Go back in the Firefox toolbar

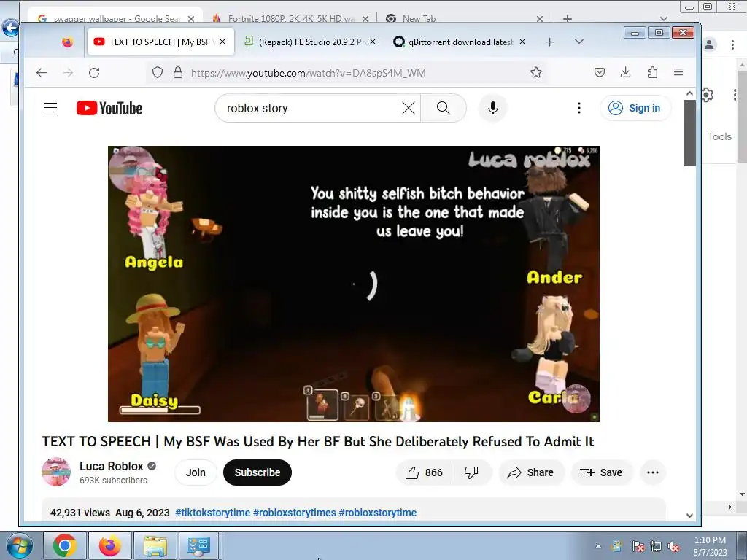pyautogui.click(x=42, y=72)
